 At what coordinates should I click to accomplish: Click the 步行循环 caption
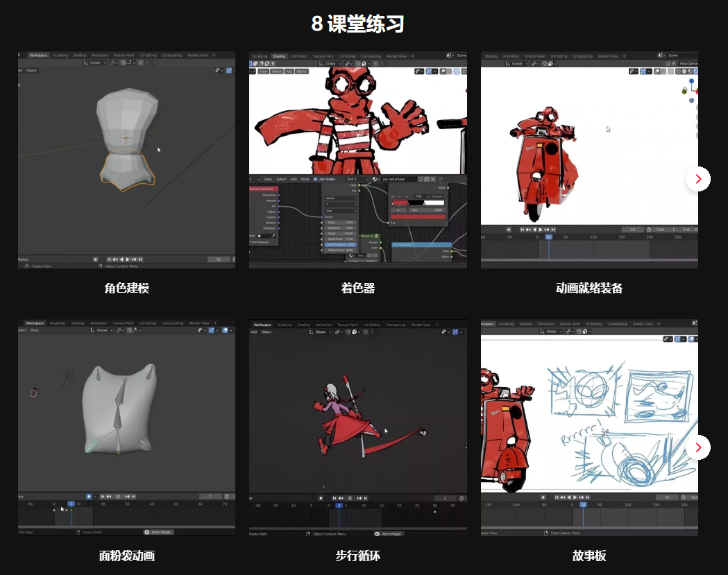coord(358,556)
